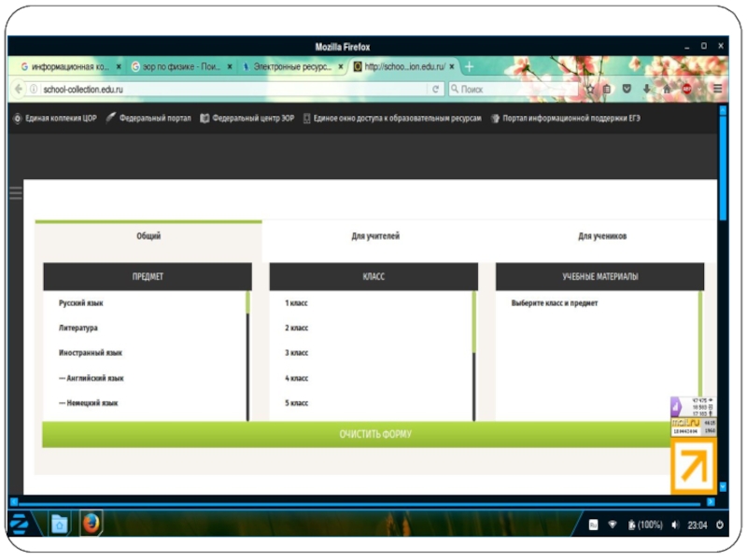Screen dimensions: 747x560
Task: Open 'Федеральный портал' link
Action: pos(148,119)
